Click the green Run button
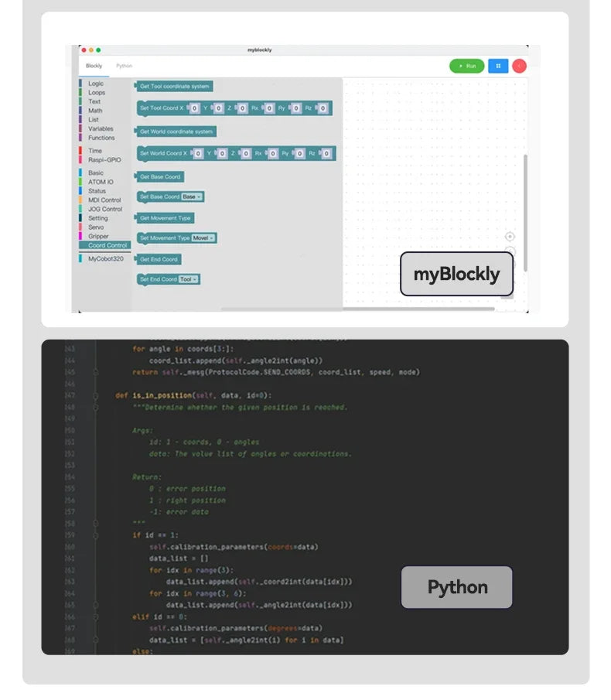 [466, 66]
